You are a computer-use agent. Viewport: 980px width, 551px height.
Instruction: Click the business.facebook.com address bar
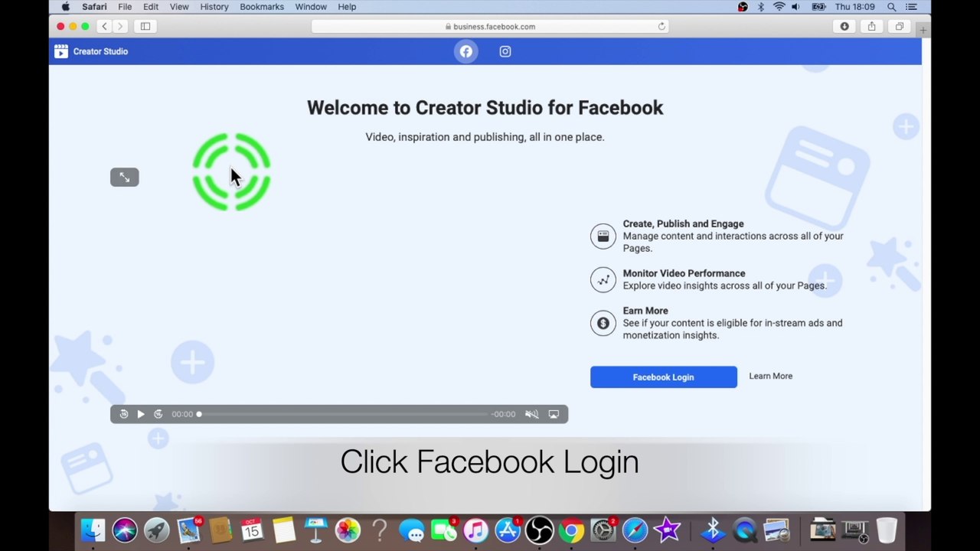click(490, 26)
